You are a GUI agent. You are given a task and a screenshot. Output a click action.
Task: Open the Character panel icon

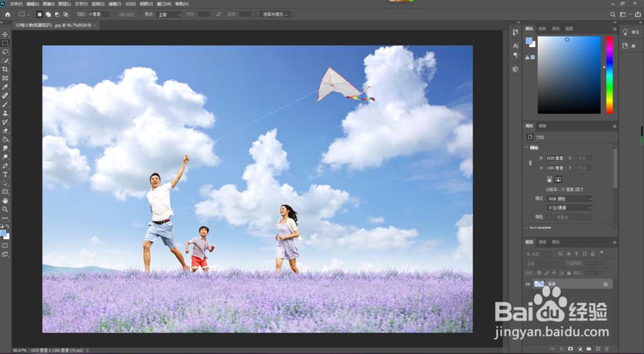[x=515, y=46]
